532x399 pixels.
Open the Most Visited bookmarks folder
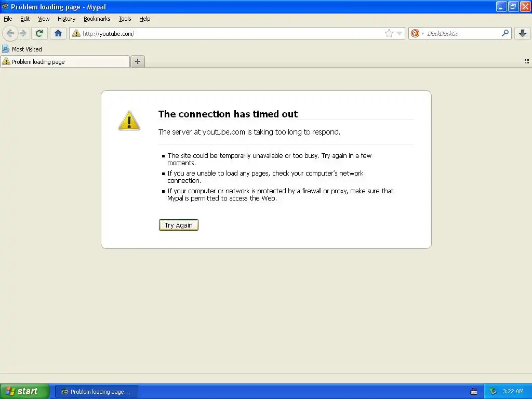click(22, 49)
